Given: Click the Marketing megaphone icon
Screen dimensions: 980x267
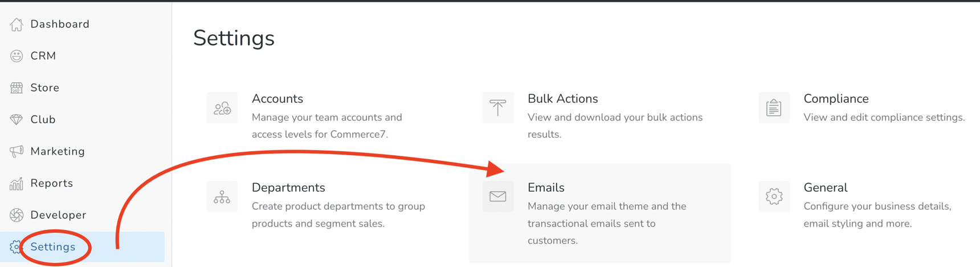Looking at the screenshot, I should tap(17, 151).
